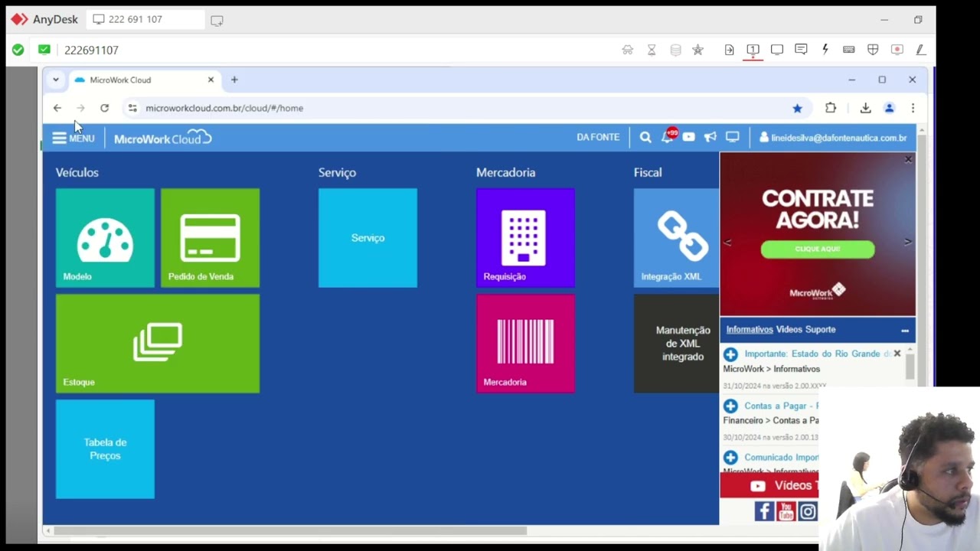Open the MicroWork hamburger MENU

(x=73, y=139)
